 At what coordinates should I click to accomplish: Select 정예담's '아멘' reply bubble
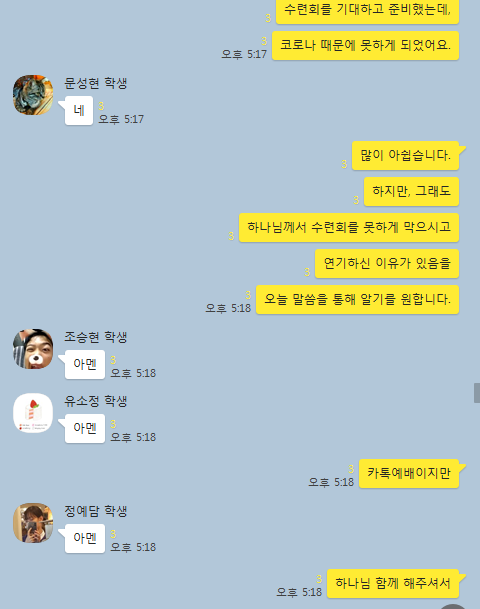[85, 538]
